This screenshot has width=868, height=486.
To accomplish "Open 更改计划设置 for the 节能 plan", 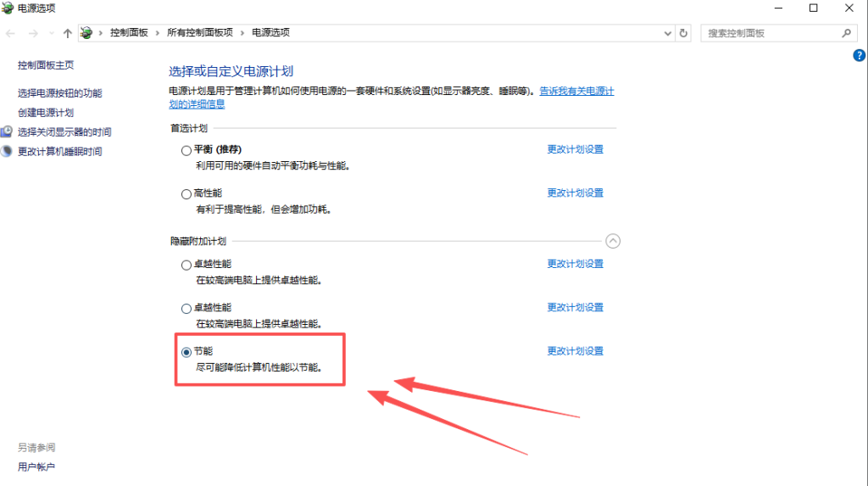I will click(x=575, y=351).
